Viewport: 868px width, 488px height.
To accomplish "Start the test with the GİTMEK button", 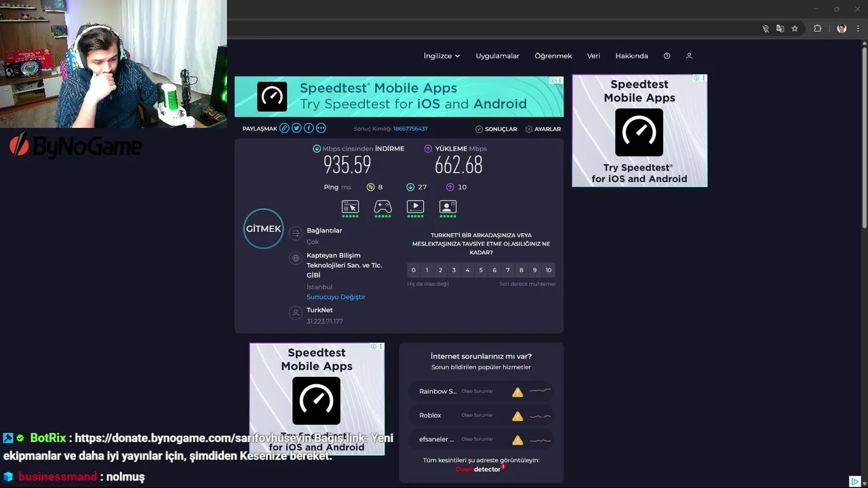I will pos(263,228).
